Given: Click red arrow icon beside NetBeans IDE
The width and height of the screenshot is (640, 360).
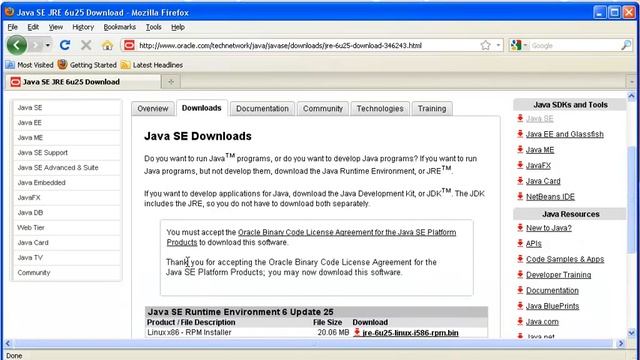Looking at the screenshot, I should point(520,196).
